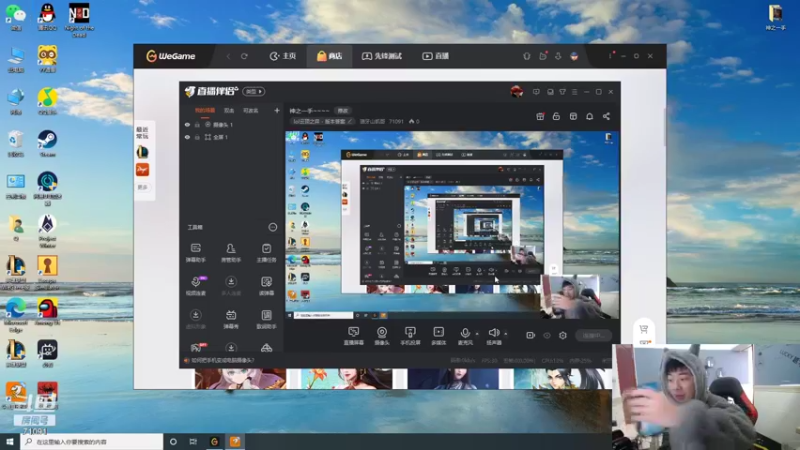Share the stream via share icon
The height and width of the screenshot is (450, 800).
click(606, 116)
